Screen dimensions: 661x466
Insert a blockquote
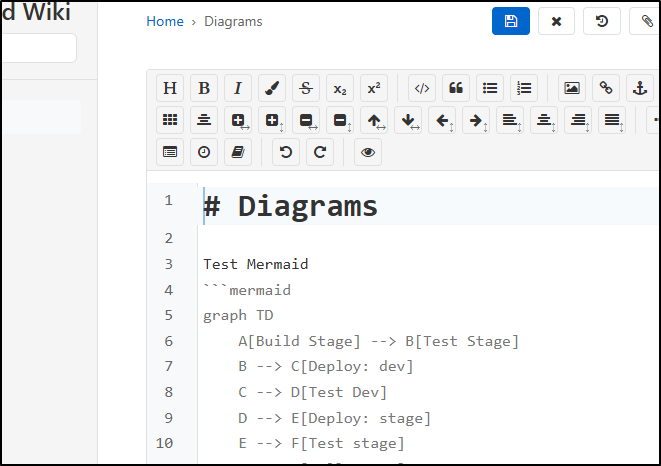click(456, 88)
